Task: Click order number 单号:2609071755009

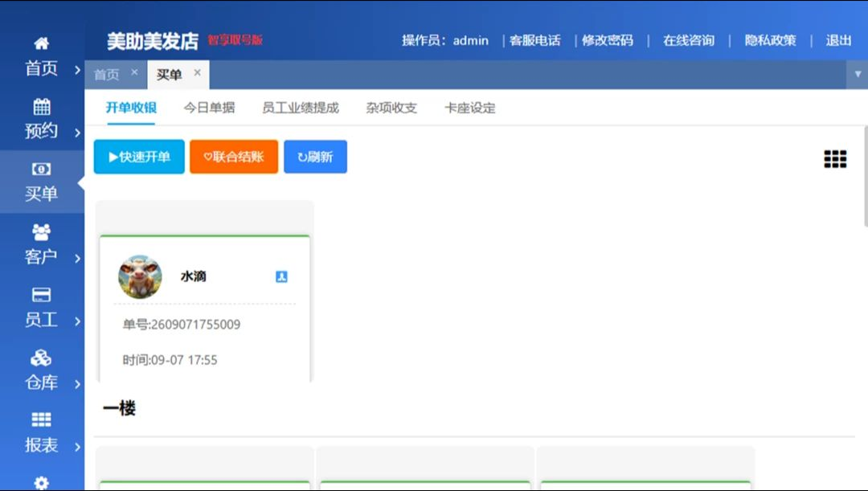Action: tap(182, 325)
